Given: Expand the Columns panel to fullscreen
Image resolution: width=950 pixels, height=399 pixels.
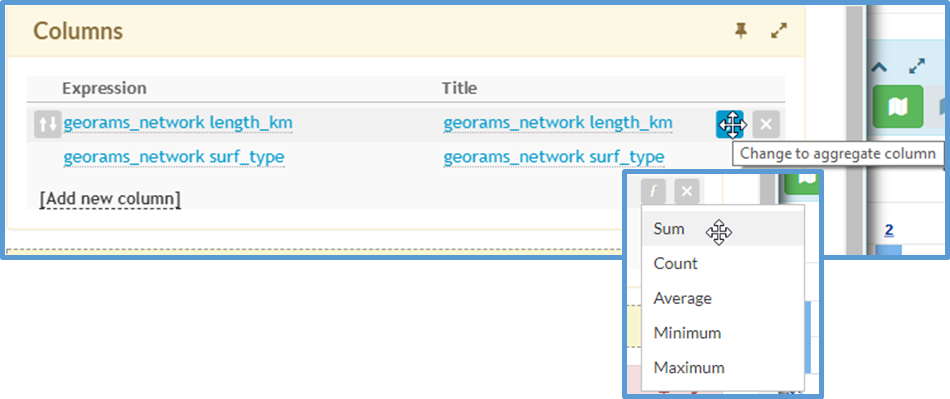Looking at the screenshot, I should [779, 31].
